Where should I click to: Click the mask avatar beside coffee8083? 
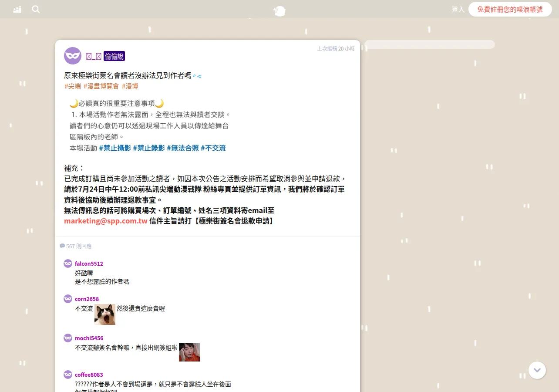(68, 375)
